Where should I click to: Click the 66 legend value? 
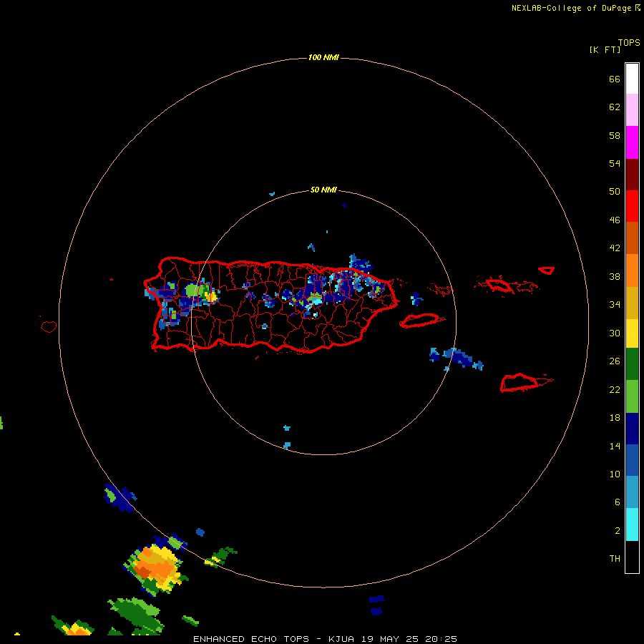(615, 79)
